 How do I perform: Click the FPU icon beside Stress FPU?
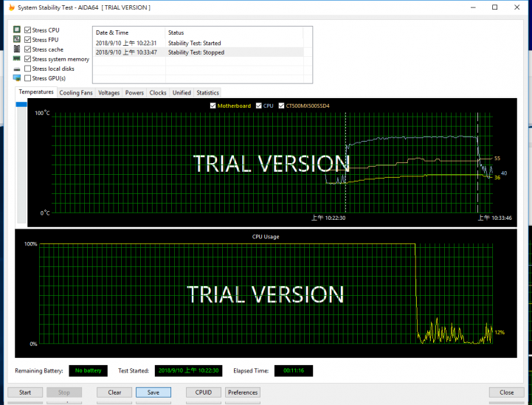pos(17,39)
